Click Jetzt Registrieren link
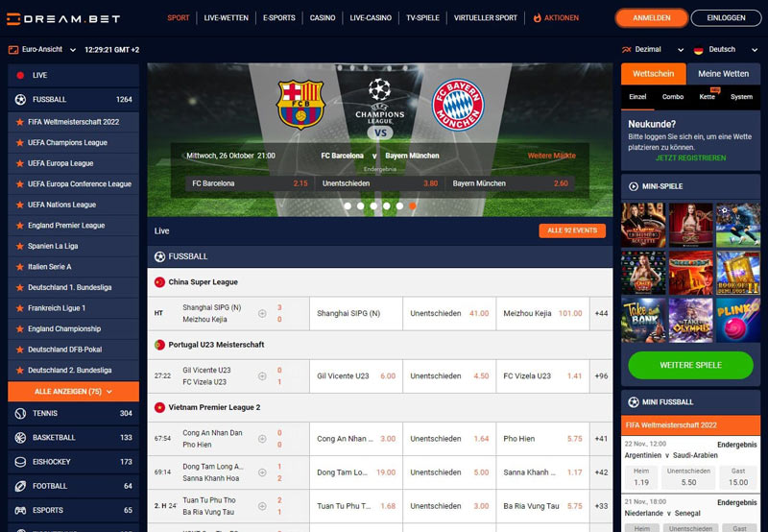 pos(690,157)
